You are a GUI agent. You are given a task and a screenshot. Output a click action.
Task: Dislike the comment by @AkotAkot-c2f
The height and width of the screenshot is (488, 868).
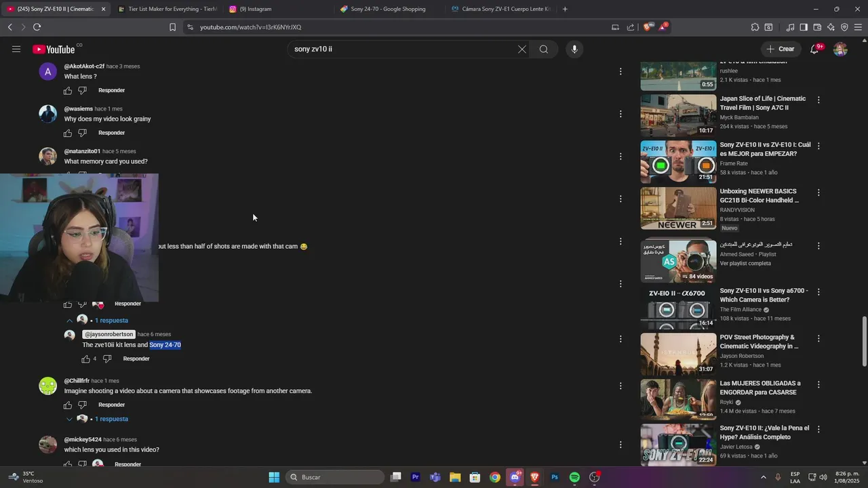(x=83, y=90)
